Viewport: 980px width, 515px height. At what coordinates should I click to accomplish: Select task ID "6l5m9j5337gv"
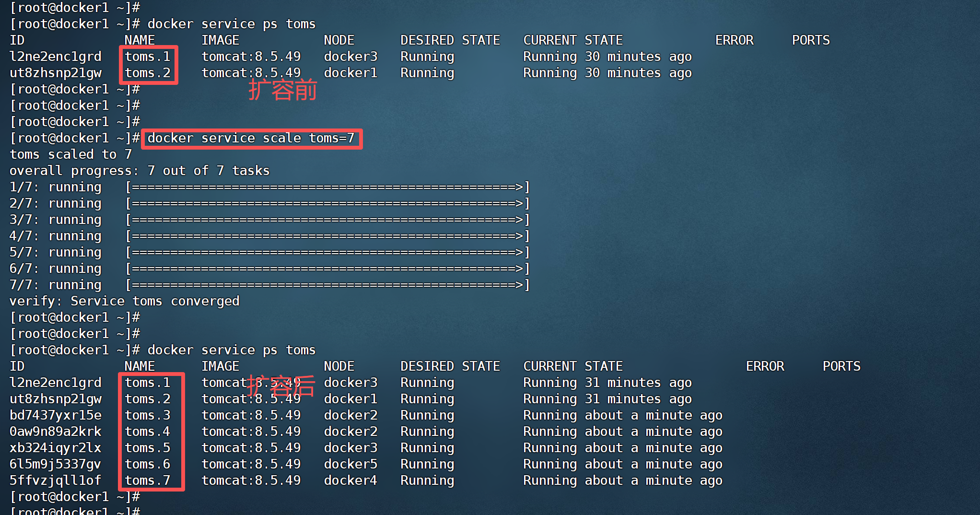(x=56, y=464)
